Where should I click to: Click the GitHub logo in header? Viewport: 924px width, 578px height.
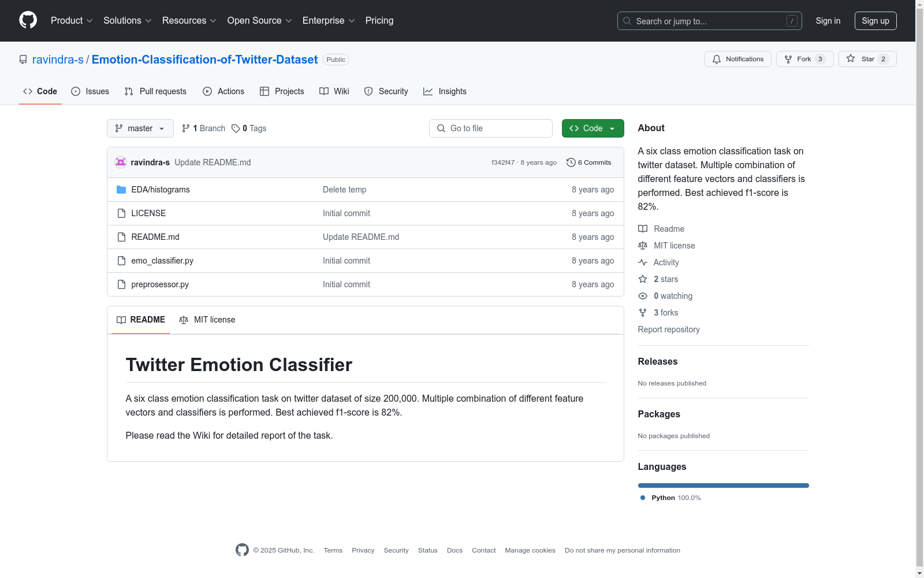[28, 20]
